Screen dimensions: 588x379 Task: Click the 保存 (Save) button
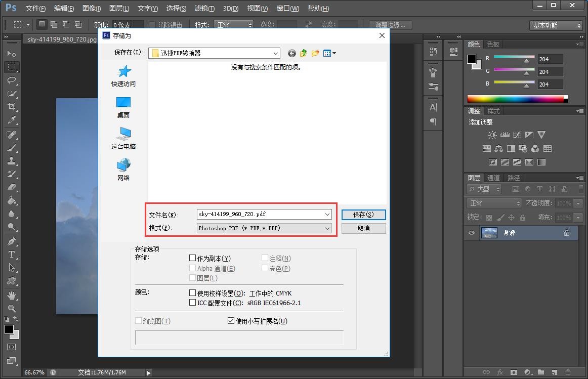[363, 215]
